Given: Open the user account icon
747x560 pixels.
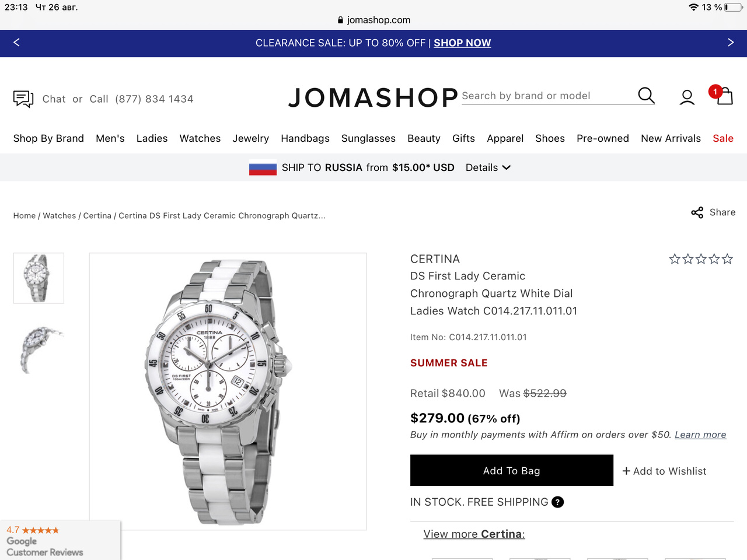Looking at the screenshot, I should coord(687,97).
